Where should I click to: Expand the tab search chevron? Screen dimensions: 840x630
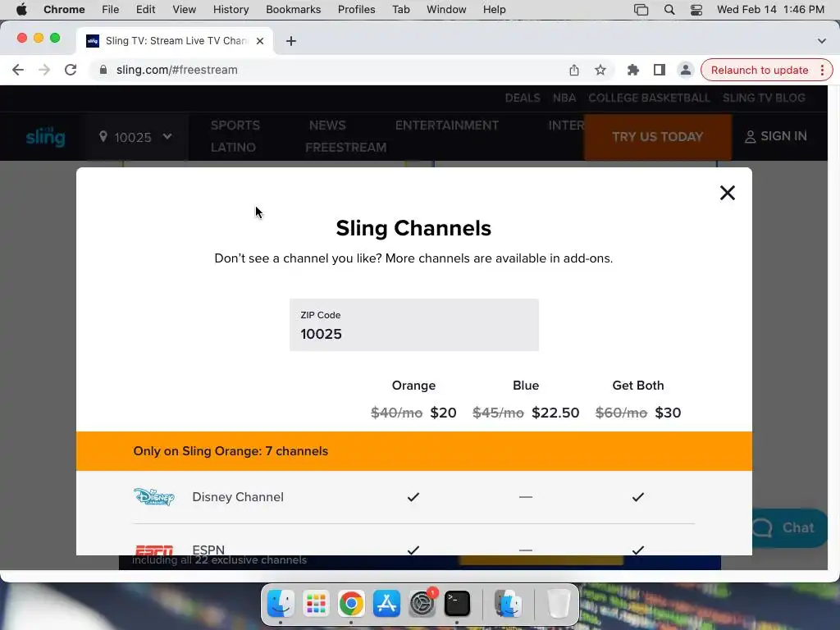point(822,41)
